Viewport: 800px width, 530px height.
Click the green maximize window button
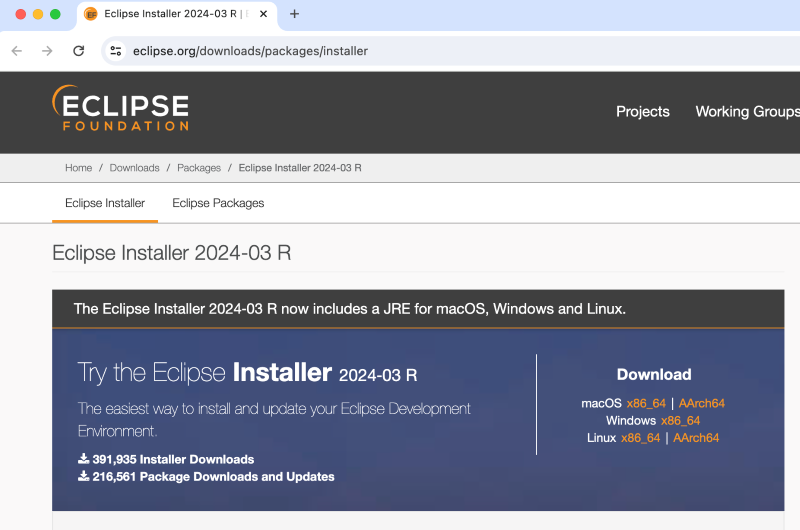click(x=55, y=14)
